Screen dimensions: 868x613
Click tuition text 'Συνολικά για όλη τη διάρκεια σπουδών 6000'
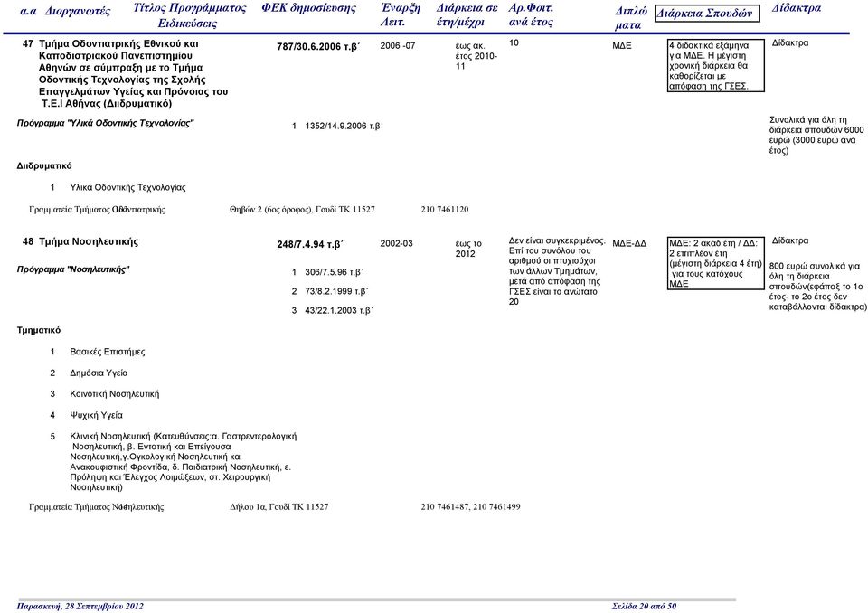click(816, 135)
